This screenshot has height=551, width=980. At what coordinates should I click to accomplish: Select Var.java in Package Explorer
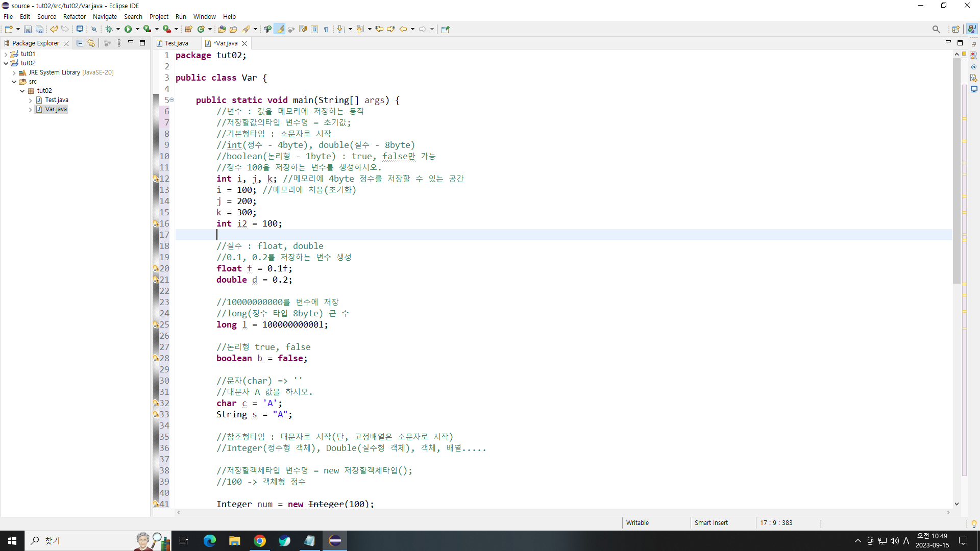pos(56,109)
